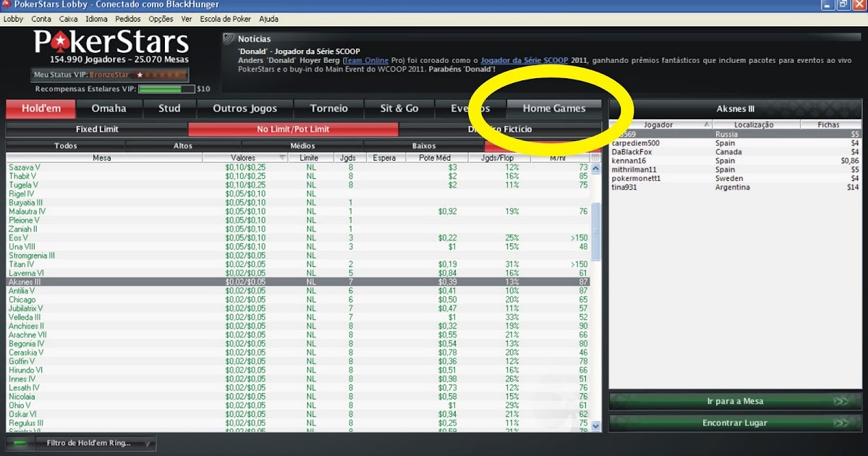Image resolution: width=868 pixels, height=456 pixels.
Task: Open the Ver menu
Action: click(x=187, y=19)
